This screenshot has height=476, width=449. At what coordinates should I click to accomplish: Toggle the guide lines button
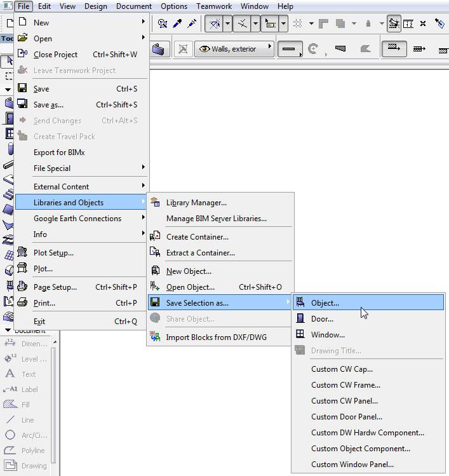point(215,24)
